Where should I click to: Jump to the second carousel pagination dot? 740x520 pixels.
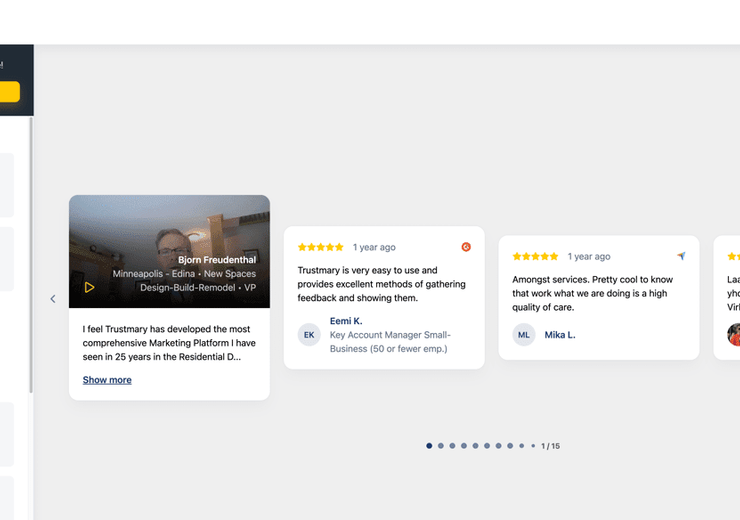click(441, 445)
